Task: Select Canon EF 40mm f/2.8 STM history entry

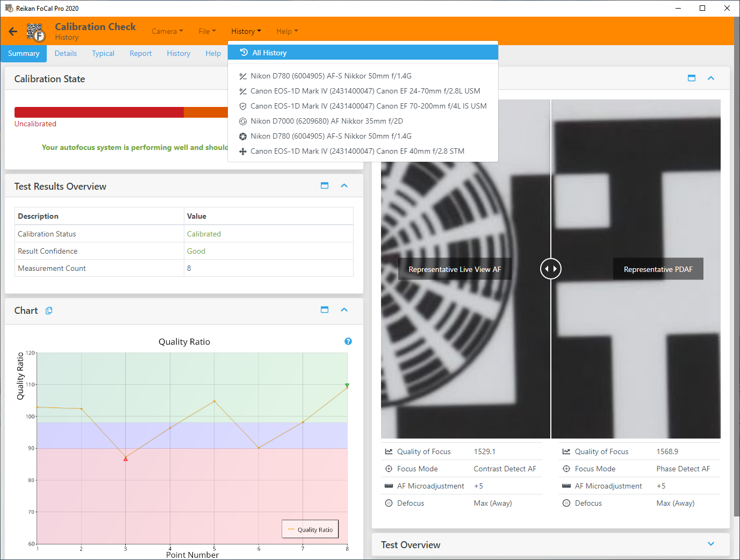Action: pos(363,152)
